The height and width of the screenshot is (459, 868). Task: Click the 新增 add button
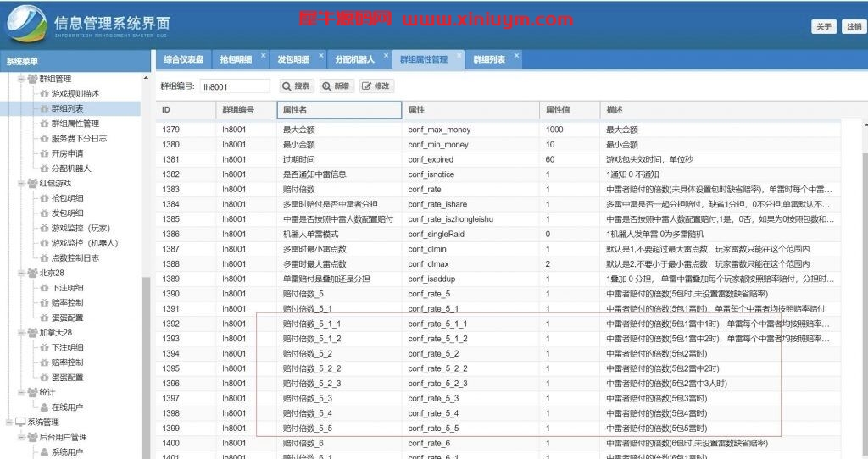click(336, 86)
